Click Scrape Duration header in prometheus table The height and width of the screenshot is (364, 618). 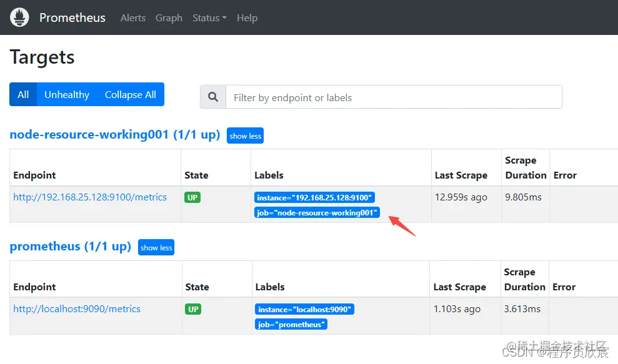point(525,279)
